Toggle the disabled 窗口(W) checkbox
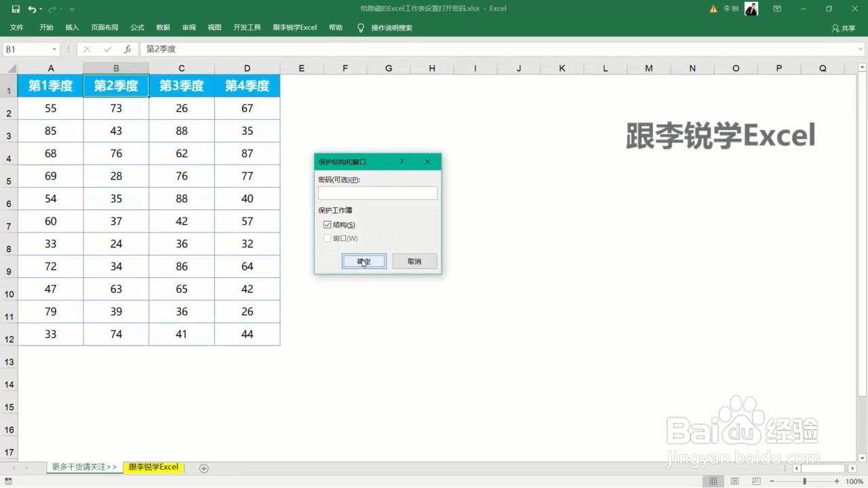Screen dimensions: 868x488 328,238
